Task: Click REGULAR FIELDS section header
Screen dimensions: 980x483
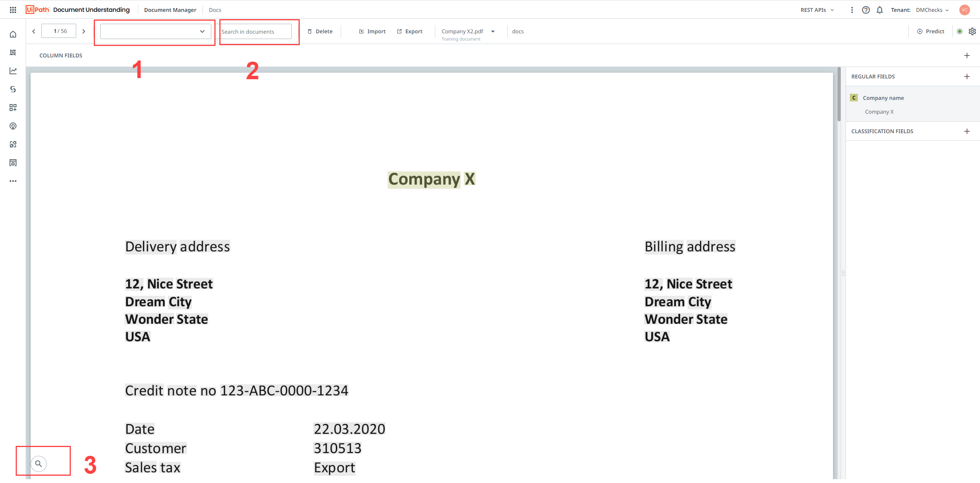Action: [873, 77]
